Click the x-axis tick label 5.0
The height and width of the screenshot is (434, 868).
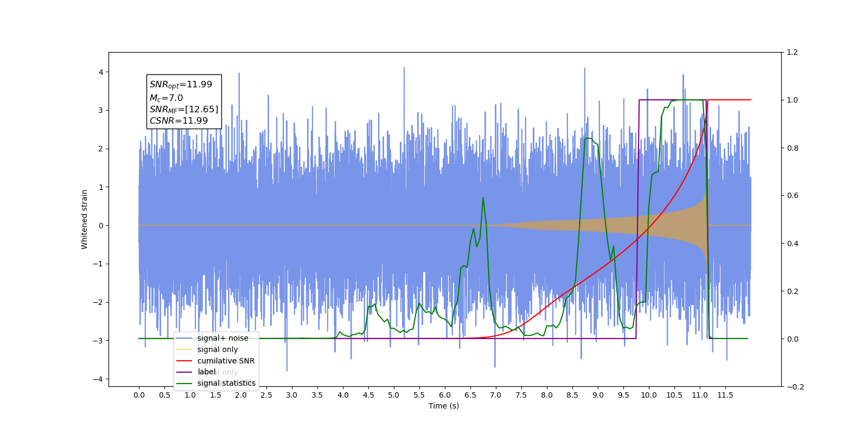(x=394, y=395)
